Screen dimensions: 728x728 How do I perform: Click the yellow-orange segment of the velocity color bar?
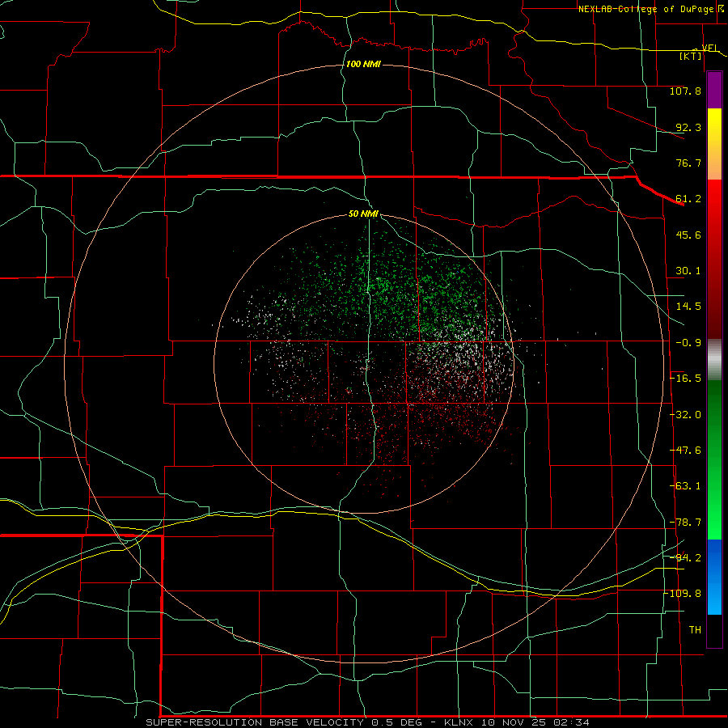(714, 144)
